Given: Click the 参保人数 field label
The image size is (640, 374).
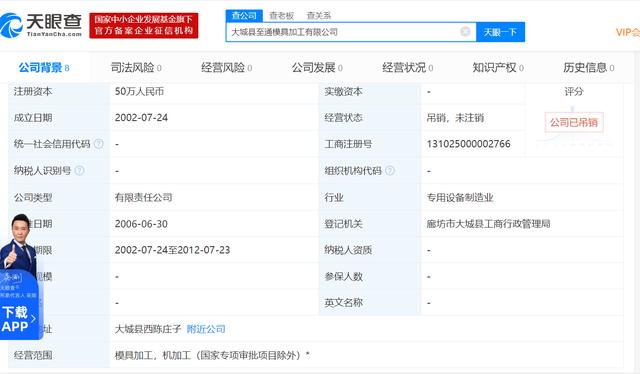Looking at the screenshot, I should click(344, 276).
